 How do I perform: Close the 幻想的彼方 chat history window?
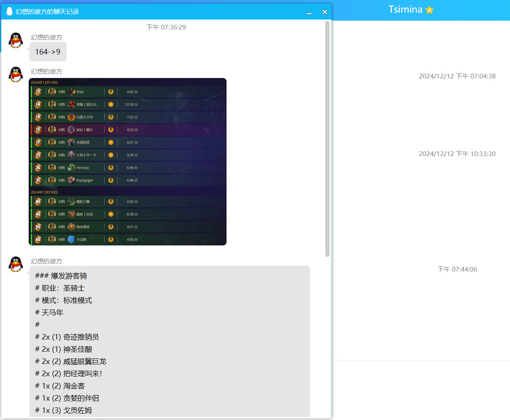324,12
